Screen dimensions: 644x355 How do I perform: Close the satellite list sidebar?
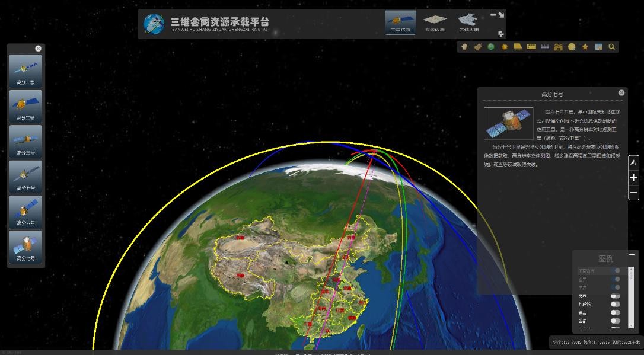coord(38,49)
